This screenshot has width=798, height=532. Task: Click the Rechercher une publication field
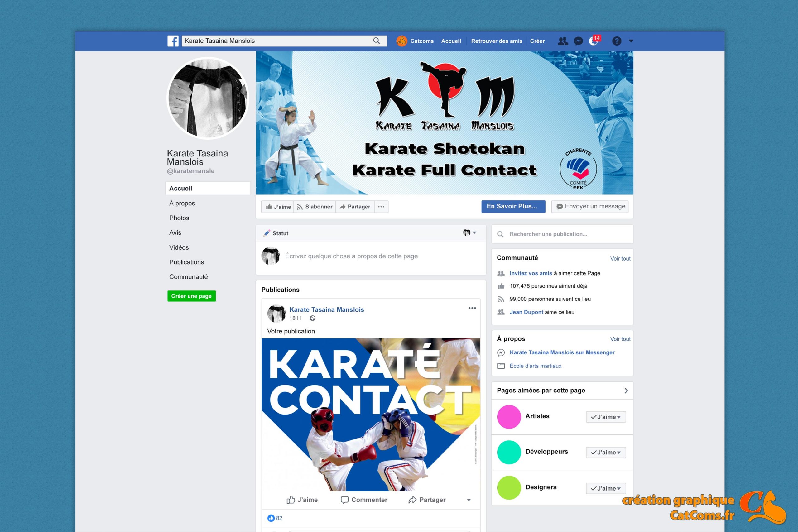click(x=562, y=234)
